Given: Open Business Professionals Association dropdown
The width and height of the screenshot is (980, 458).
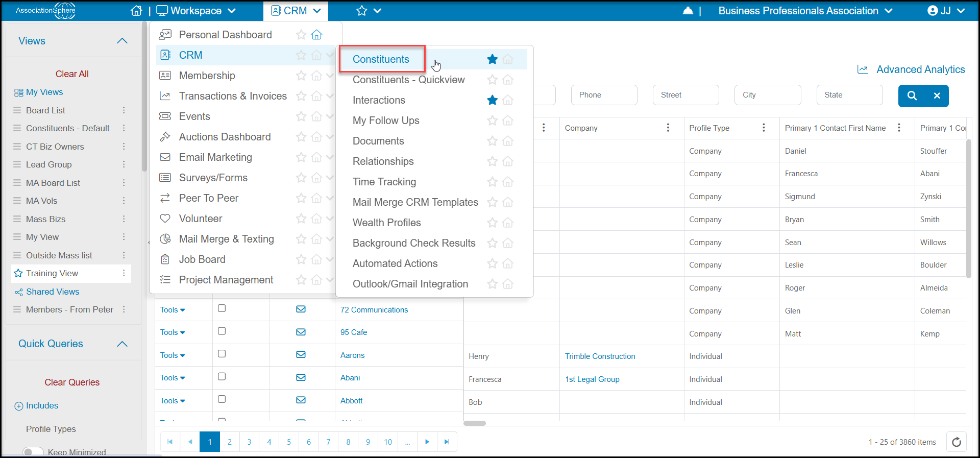Looking at the screenshot, I should click(x=805, y=11).
